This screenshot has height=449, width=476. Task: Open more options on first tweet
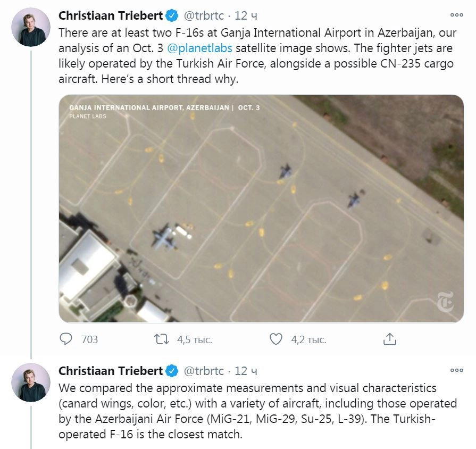click(x=456, y=15)
